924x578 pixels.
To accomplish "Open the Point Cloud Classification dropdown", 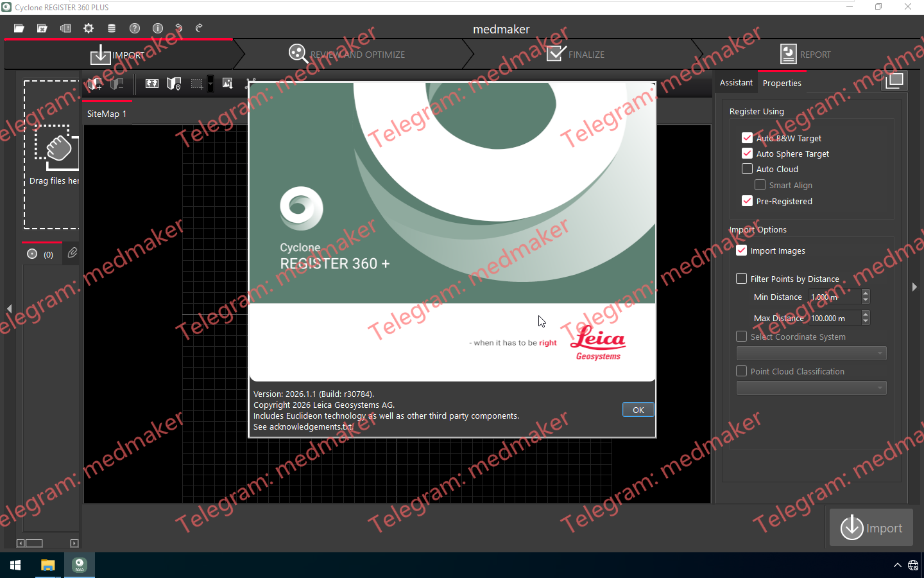I will 812,388.
